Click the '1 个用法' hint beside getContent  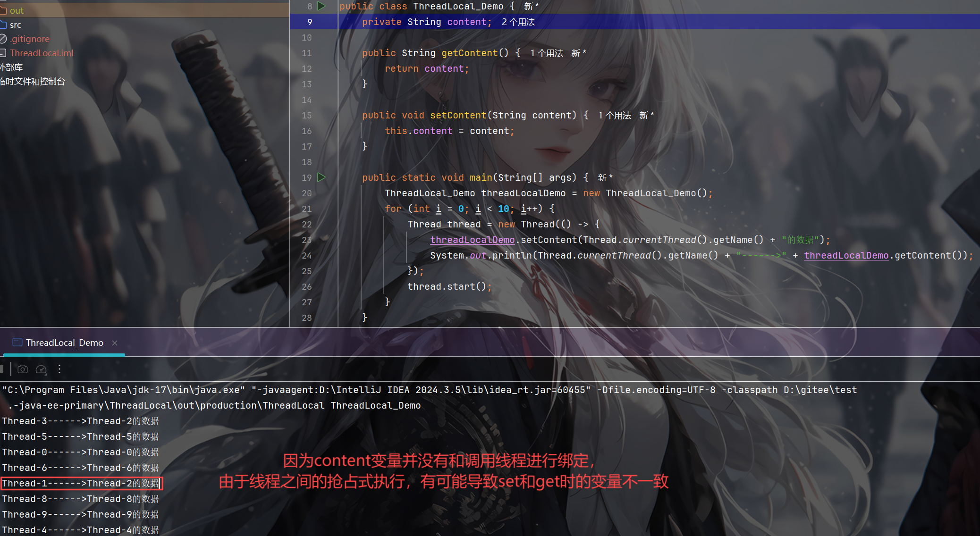(x=546, y=53)
